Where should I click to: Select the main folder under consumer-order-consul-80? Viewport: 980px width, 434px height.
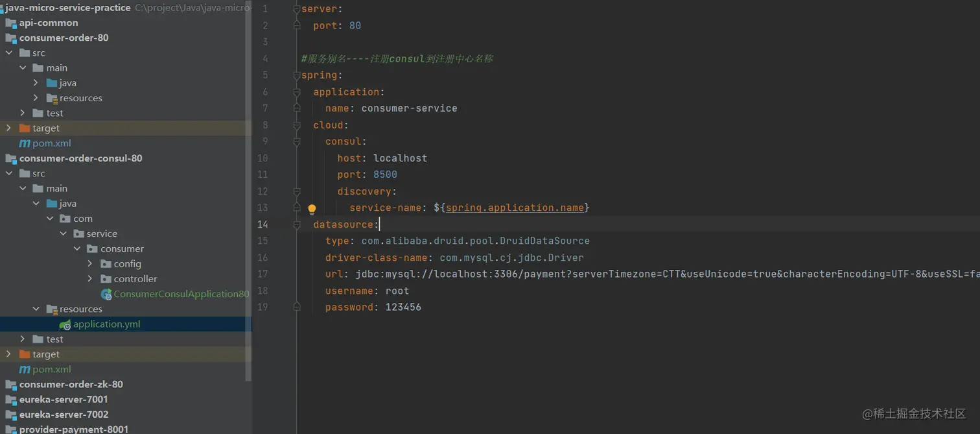pos(57,189)
